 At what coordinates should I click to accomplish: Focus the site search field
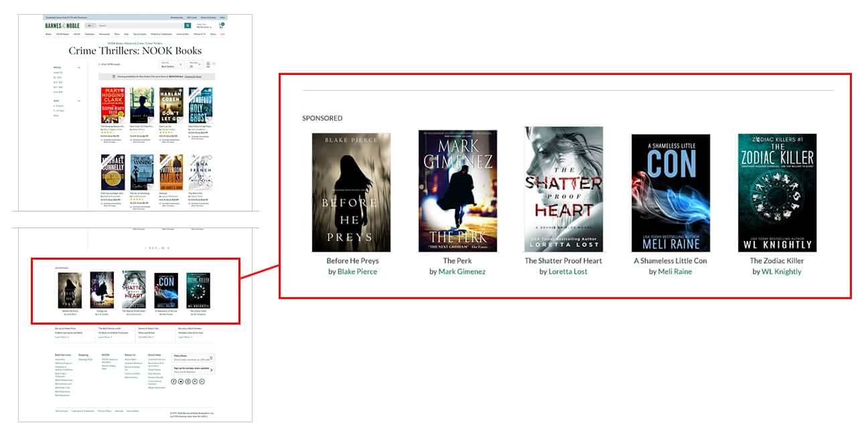point(140,25)
